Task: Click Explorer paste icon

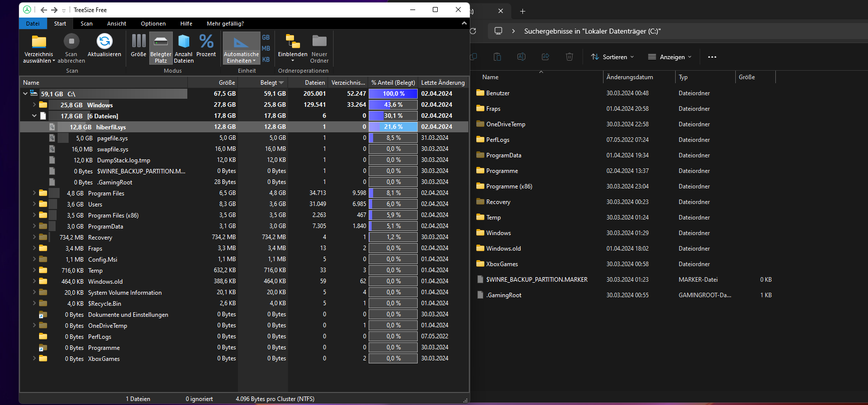Action: tap(497, 57)
